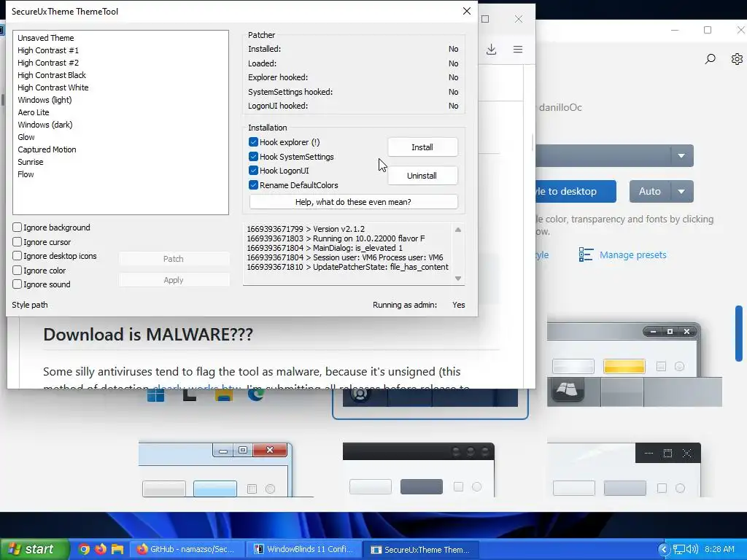This screenshot has height=560, width=747.
Task: Open the Auto mode dropdown arrow
Action: (x=682, y=192)
